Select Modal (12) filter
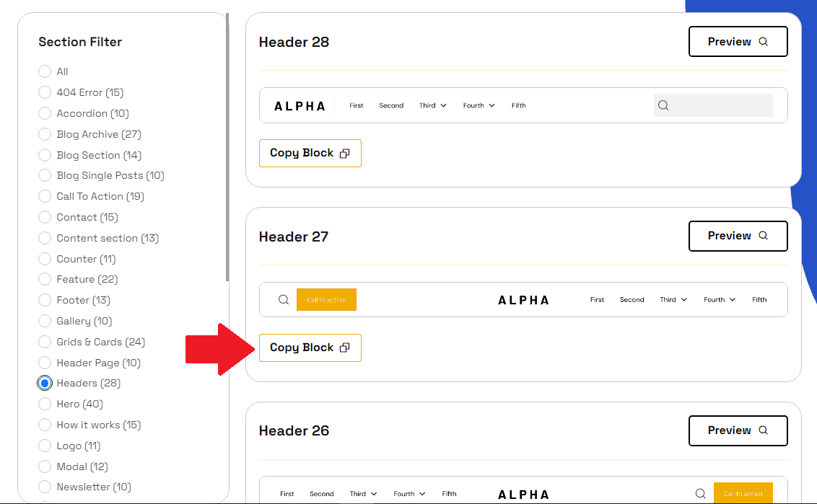The width and height of the screenshot is (817, 504). (45, 467)
